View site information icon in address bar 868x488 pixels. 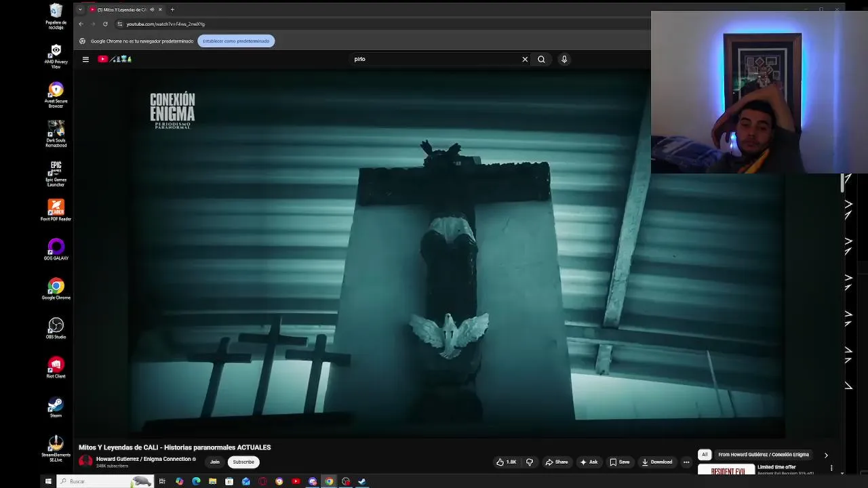coord(120,24)
